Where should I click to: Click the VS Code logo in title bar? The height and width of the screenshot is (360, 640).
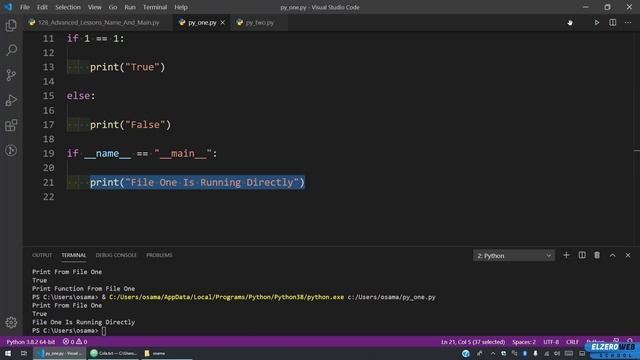coord(8,7)
